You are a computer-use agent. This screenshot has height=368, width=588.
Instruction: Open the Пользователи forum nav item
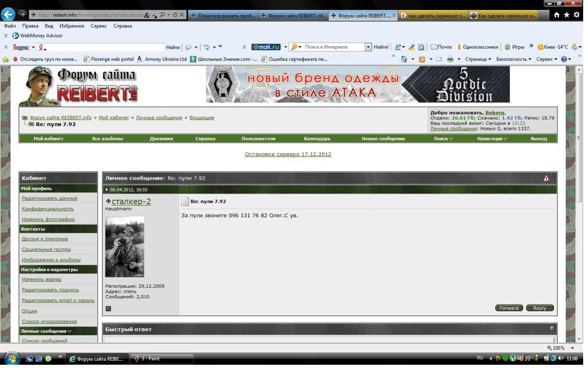tap(259, 139)
